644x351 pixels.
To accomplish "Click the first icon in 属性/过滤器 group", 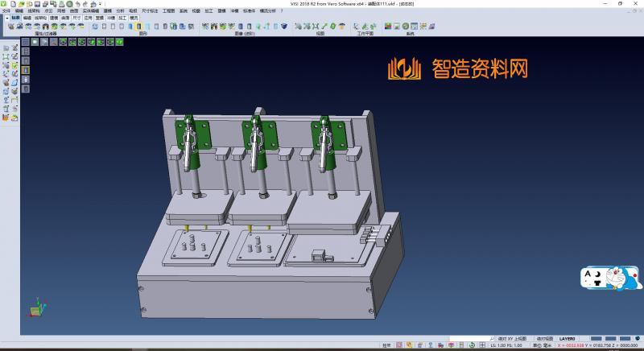I will 10,27.
